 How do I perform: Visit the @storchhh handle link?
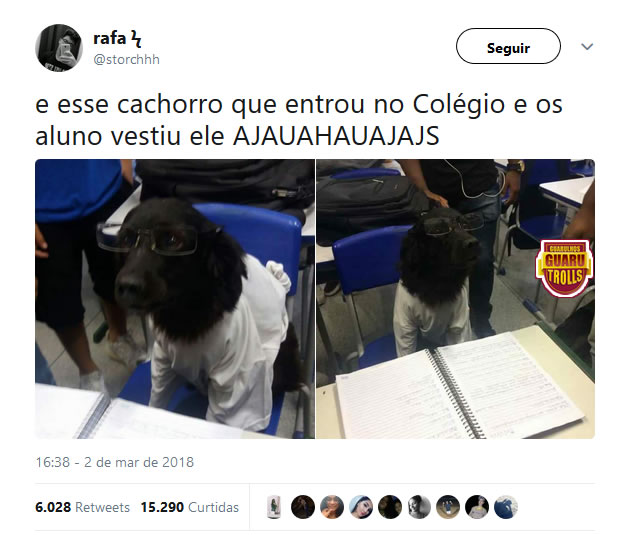pyautogui.click(x=127, y=59)
